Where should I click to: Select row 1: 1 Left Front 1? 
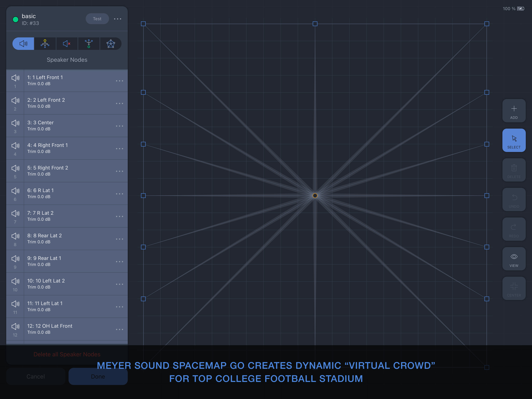tap(67, 81)
